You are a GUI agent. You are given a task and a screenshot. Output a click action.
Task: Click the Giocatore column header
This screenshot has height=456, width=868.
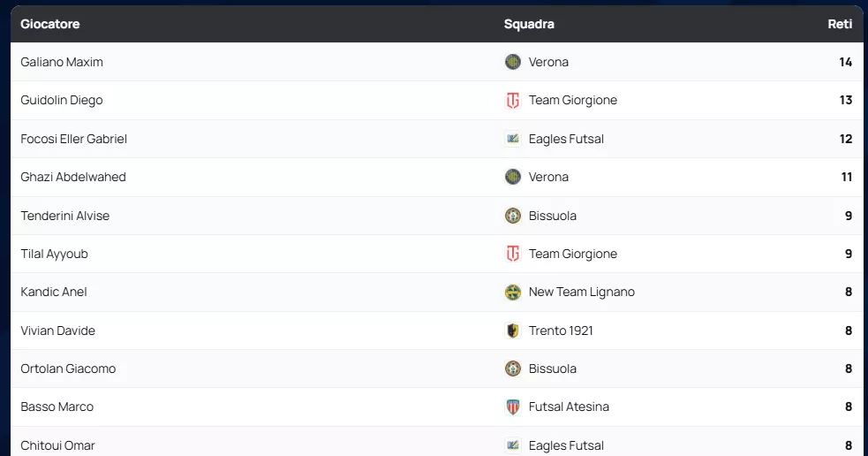50,24
